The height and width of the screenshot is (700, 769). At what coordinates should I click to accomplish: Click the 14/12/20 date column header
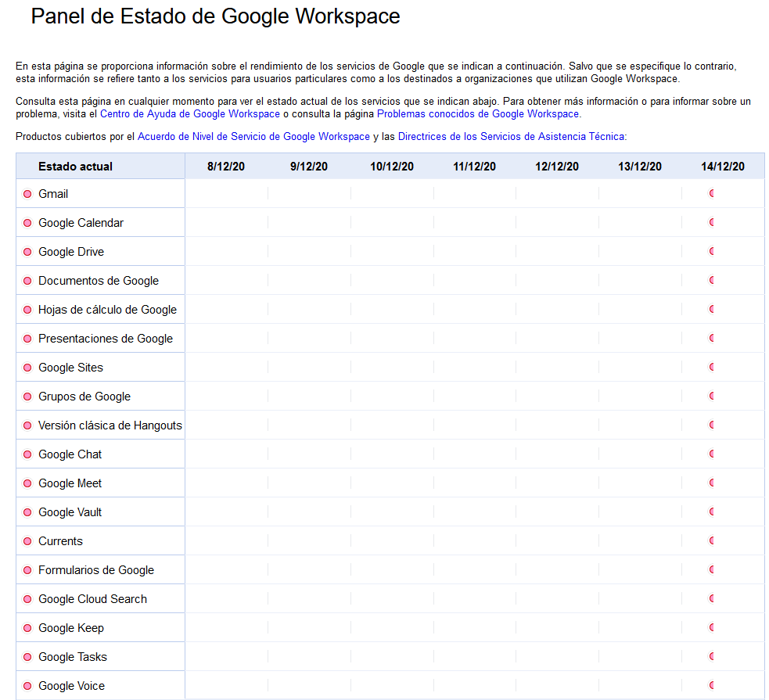point(722,167)
